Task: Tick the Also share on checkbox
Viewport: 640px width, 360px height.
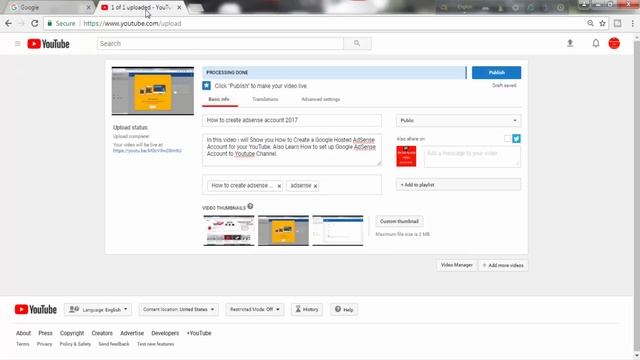Action: pos(507,139)
